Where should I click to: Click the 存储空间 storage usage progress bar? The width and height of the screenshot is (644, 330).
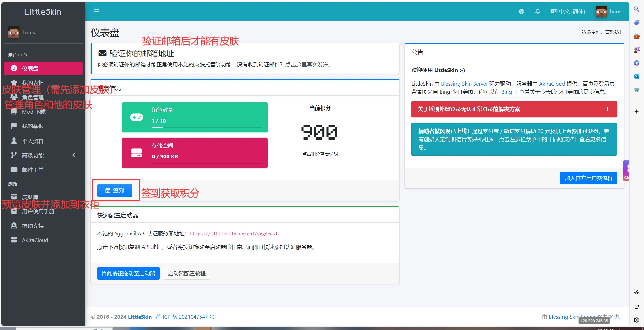point(206,163)
